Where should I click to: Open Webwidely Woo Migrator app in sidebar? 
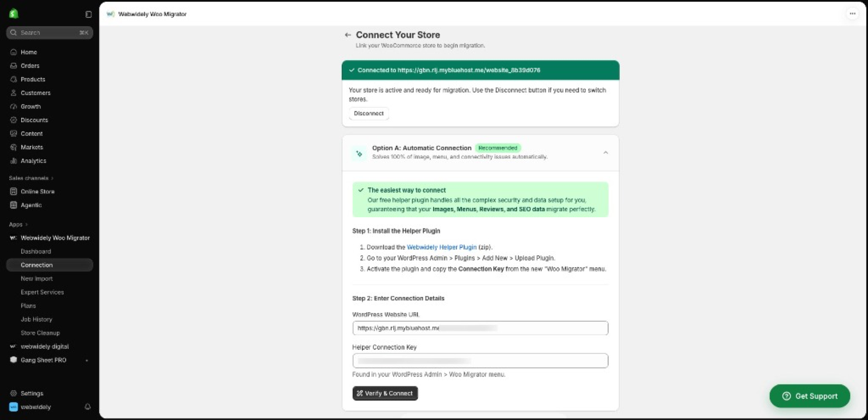[55, 238]
